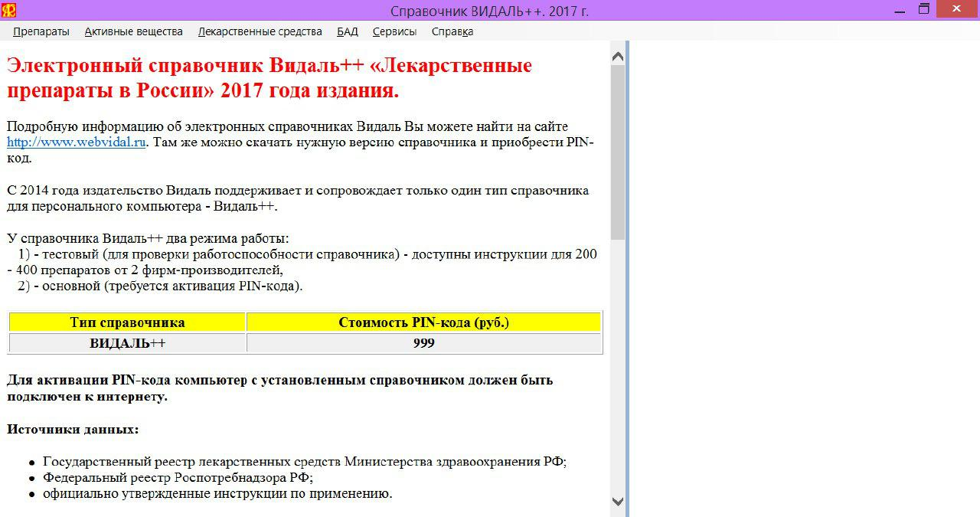The height and width of the screenshot is (517, 980).
Task: Click the scrollbar down arrow
Action: 617,502
